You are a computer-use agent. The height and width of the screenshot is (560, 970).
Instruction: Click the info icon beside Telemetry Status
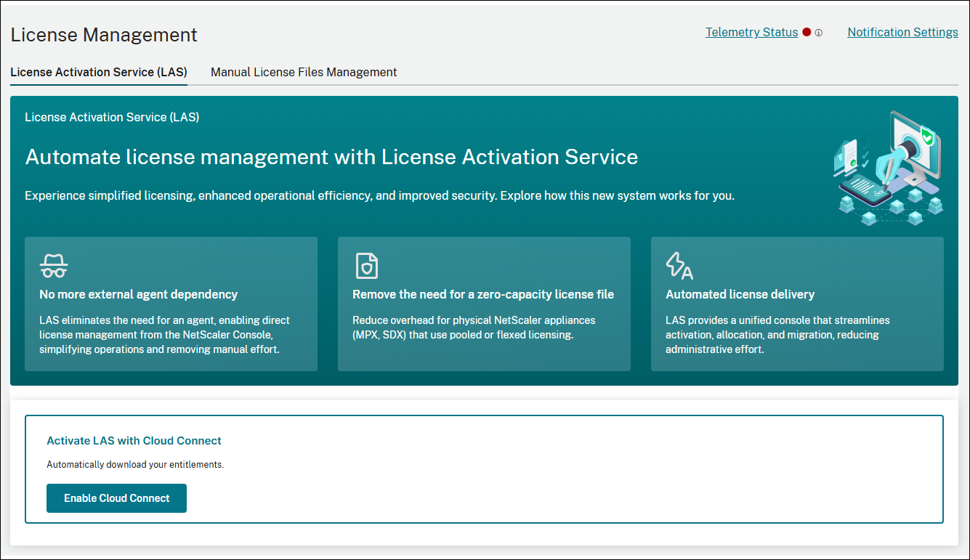[818, 33]
